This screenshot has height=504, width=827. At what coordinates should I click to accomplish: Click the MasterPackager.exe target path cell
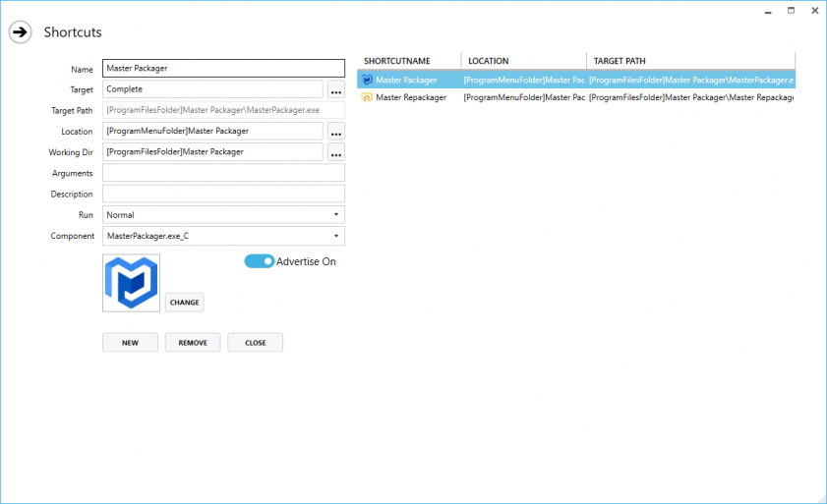(691, 81)
